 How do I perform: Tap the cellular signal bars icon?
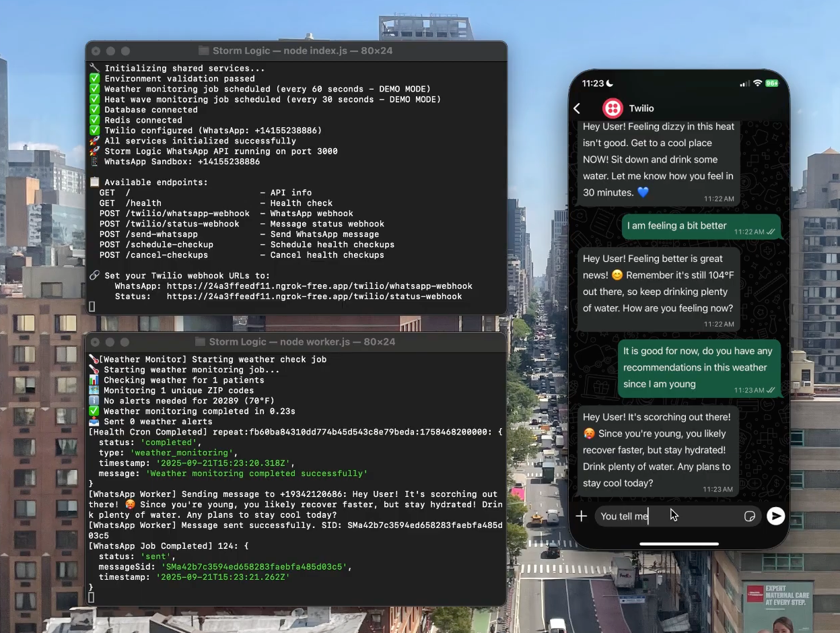(744, 84)
